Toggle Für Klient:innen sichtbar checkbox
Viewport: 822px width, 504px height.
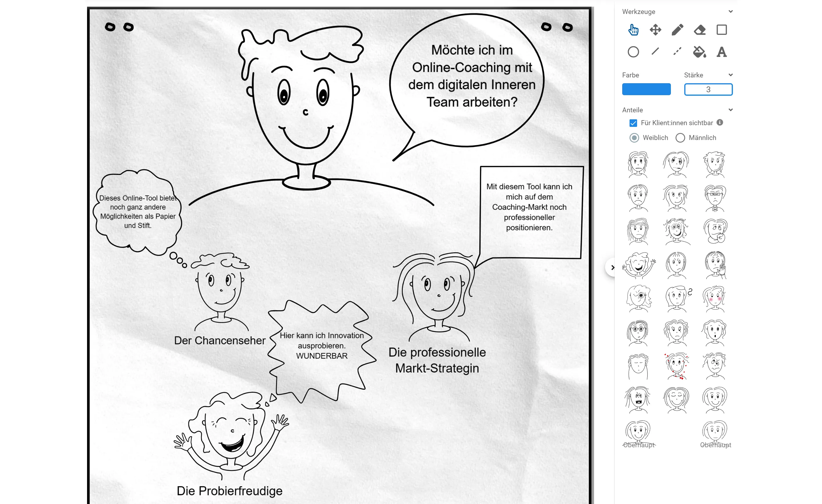coord(633,123)
